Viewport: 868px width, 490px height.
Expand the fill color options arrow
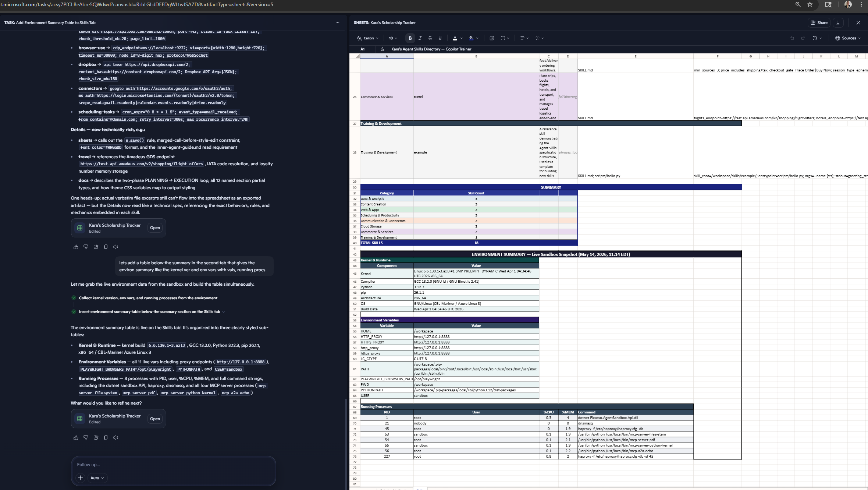[477, 38]
